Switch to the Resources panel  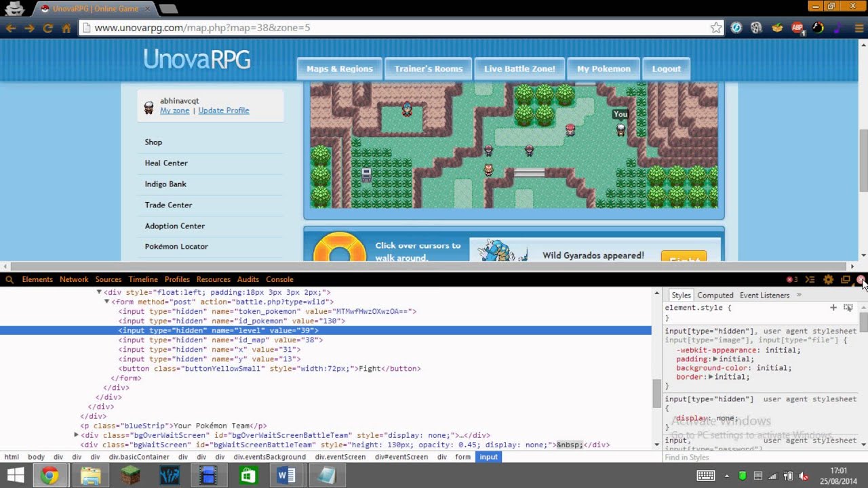pos(214,279)
